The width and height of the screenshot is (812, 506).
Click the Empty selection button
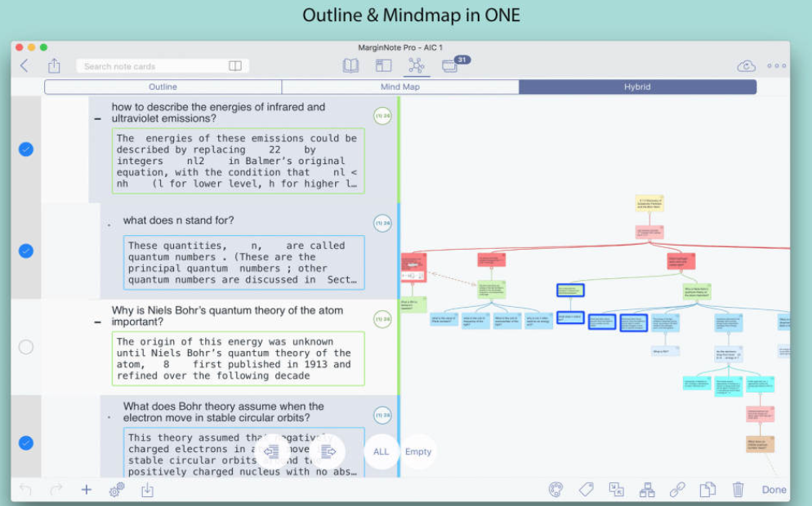coord(418,451)
